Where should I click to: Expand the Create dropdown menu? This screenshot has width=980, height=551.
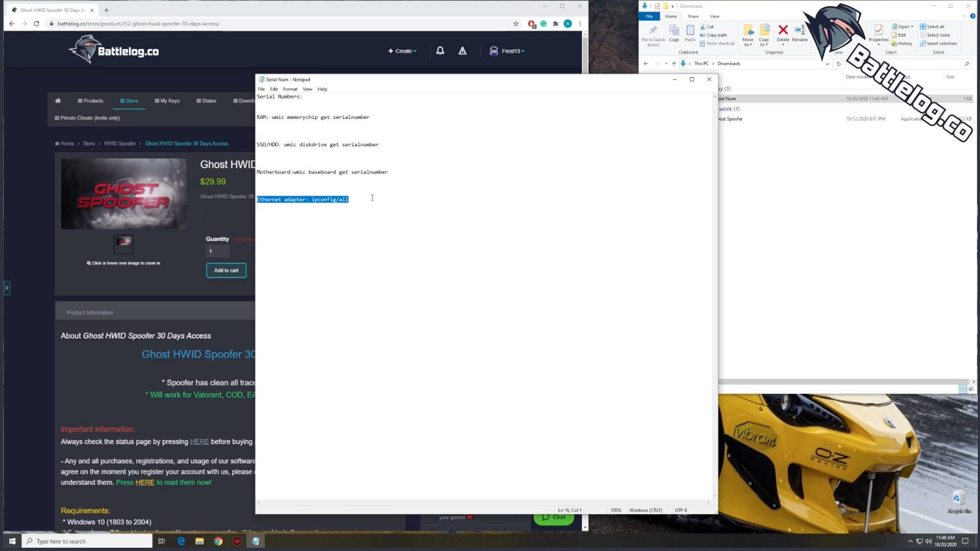click(402, 51)
